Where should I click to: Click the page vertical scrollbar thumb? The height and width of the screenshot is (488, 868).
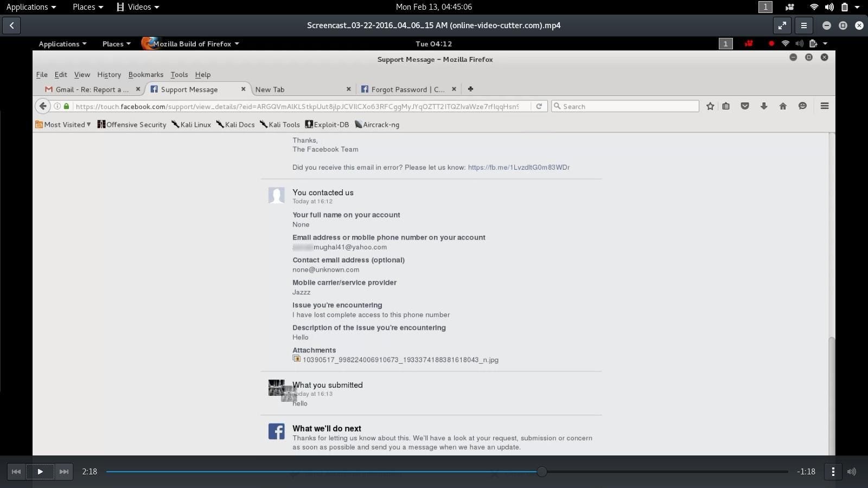coord(832,396)
